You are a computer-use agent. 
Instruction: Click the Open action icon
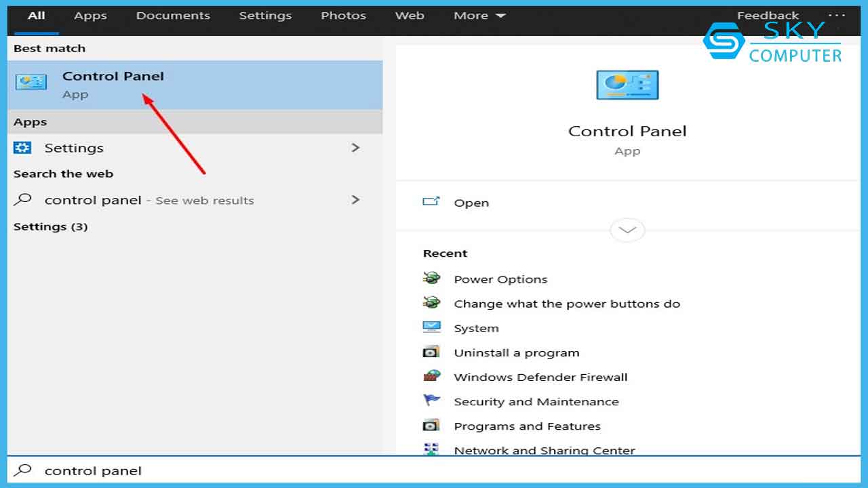tap(431, 202)
